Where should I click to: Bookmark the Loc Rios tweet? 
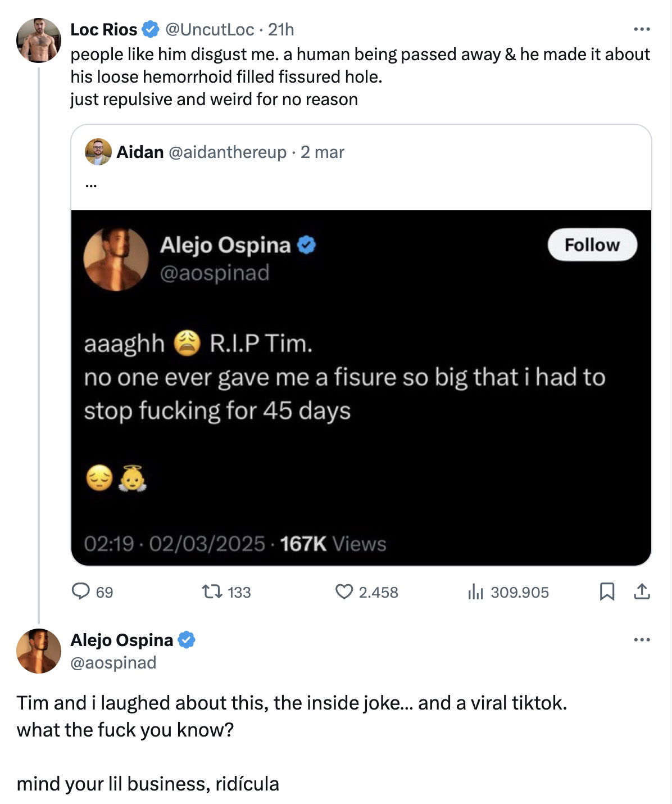(x=607, y=591)
